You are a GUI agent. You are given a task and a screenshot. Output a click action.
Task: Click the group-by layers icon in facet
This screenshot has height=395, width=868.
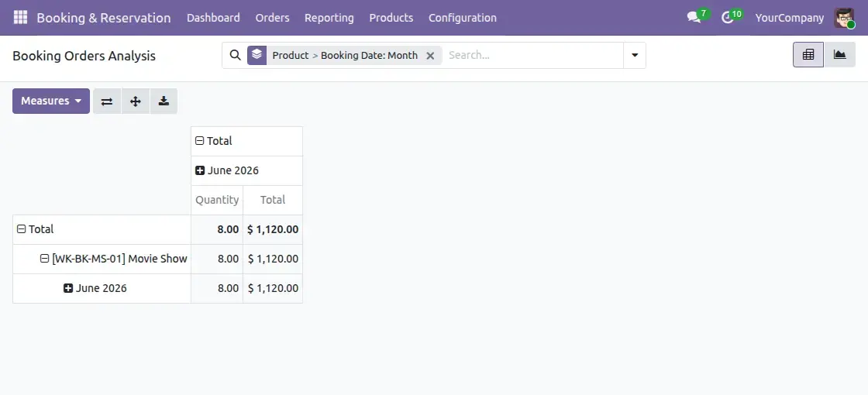[257, 55]
